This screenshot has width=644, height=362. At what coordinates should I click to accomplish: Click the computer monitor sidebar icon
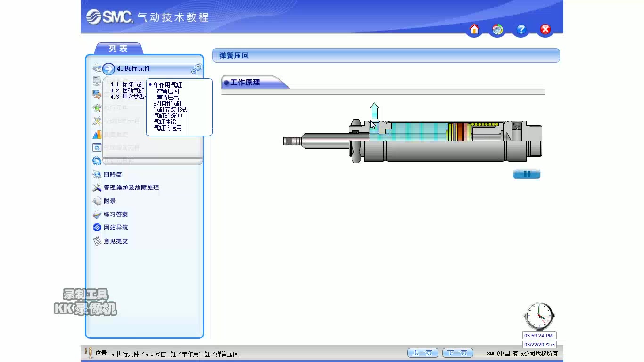click(x=97, y=81)
